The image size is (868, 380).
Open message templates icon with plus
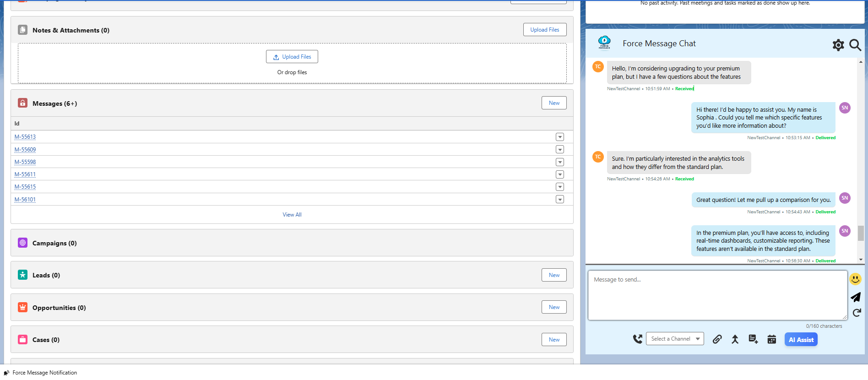753,339
